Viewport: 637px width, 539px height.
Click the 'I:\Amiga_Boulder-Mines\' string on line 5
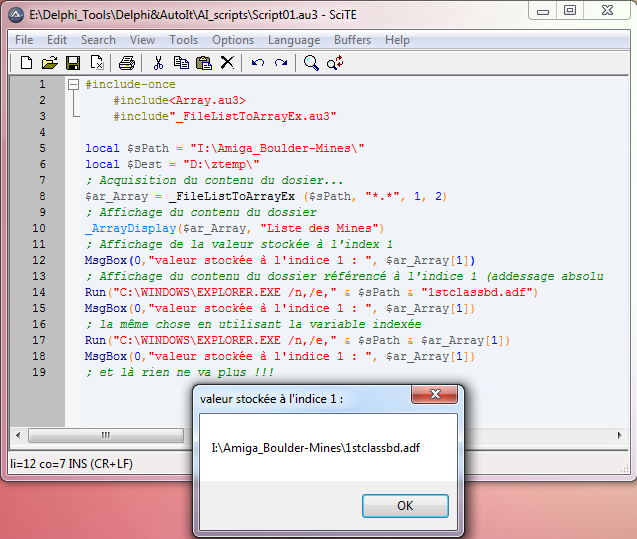[x=277, y=149]
